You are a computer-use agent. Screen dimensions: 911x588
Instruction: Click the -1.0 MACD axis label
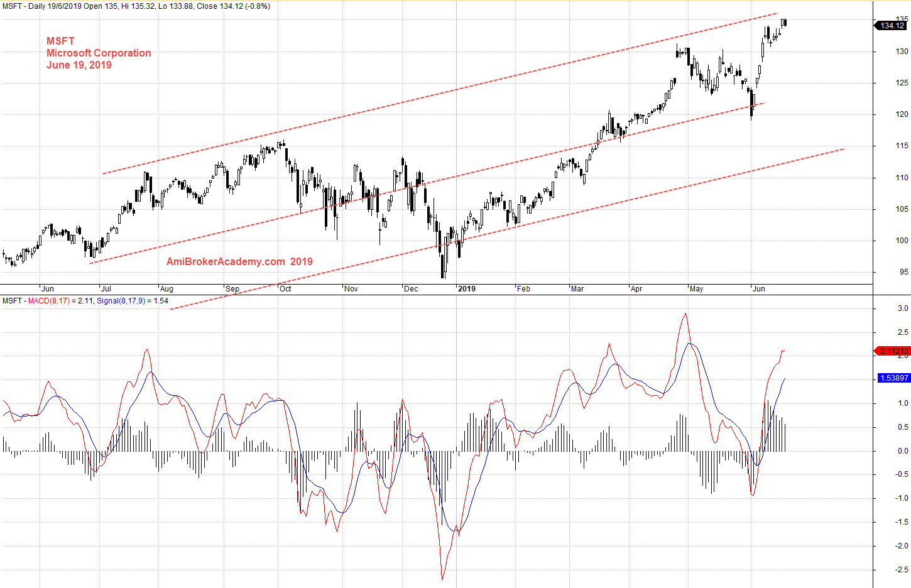coord(902,498)
